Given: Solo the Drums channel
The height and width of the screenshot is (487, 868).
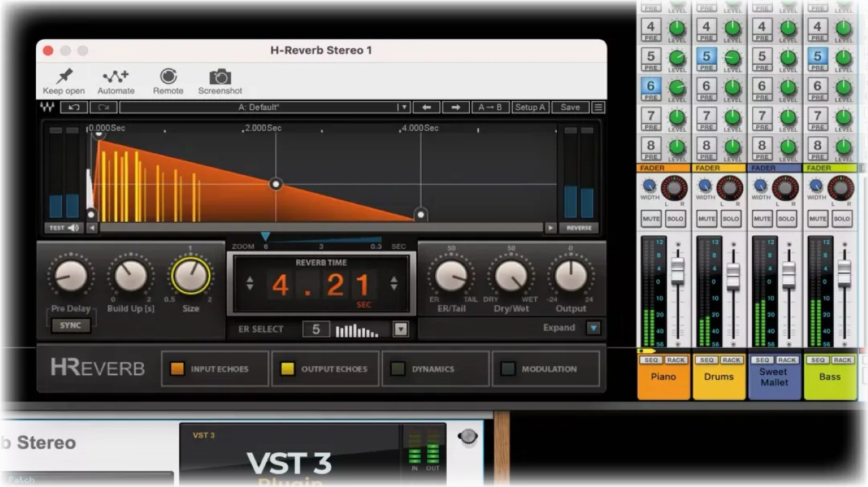Looking at the screenshot, I should [730, 219].
